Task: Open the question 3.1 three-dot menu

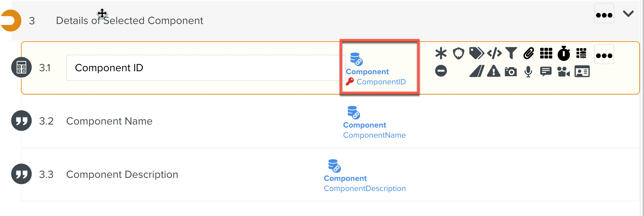Action: tap(604, 55)
